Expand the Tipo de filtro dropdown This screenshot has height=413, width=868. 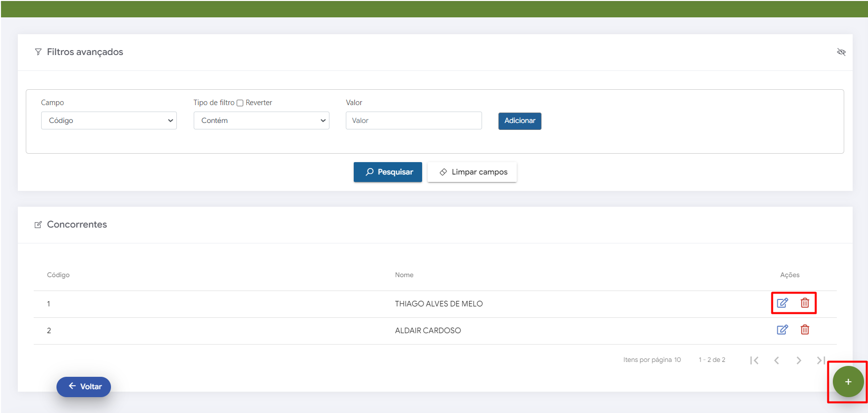(261, 120)
